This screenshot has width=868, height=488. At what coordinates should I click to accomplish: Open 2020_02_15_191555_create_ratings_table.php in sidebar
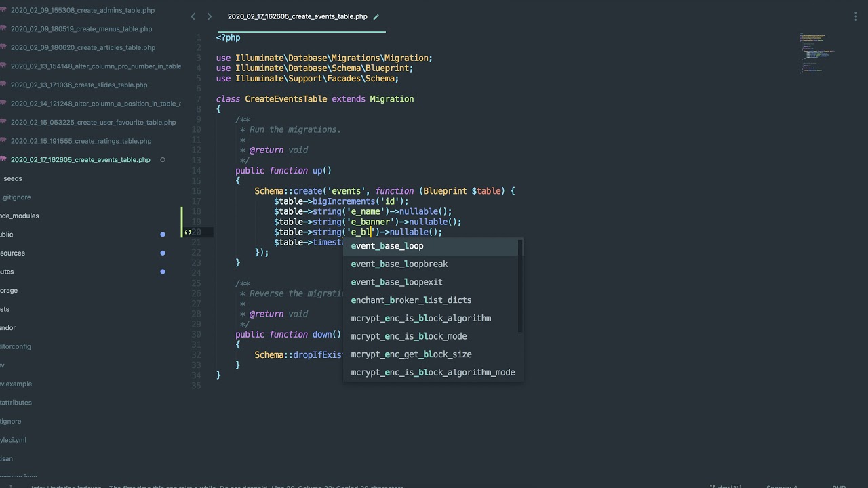(81, 141)
